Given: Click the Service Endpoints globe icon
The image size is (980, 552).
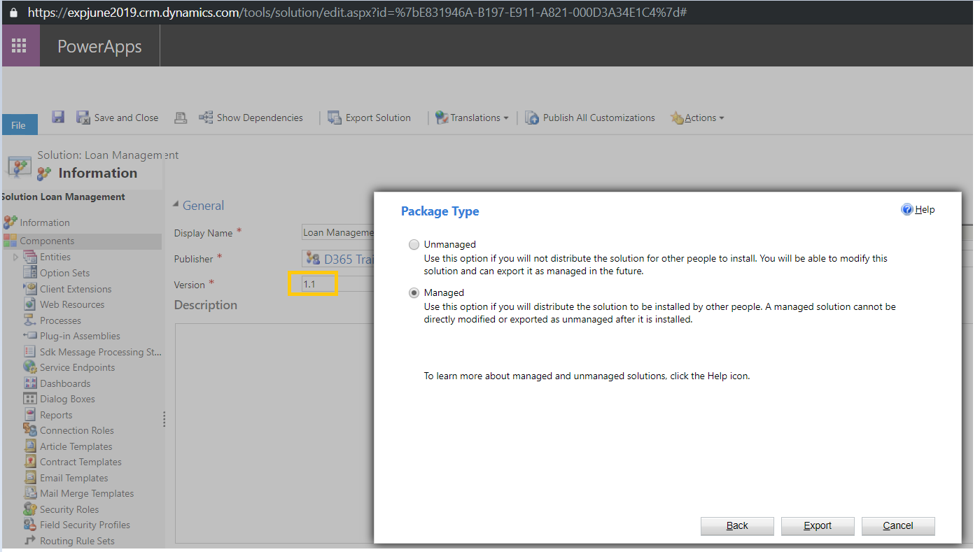Looking at the screenshot, I should pos(30,367).
